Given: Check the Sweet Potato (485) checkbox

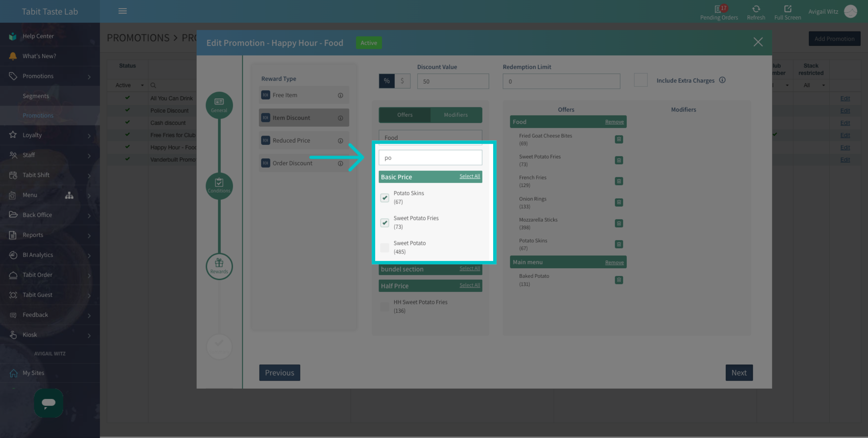Looking at the screenshot, I should (x=384, y=247).
